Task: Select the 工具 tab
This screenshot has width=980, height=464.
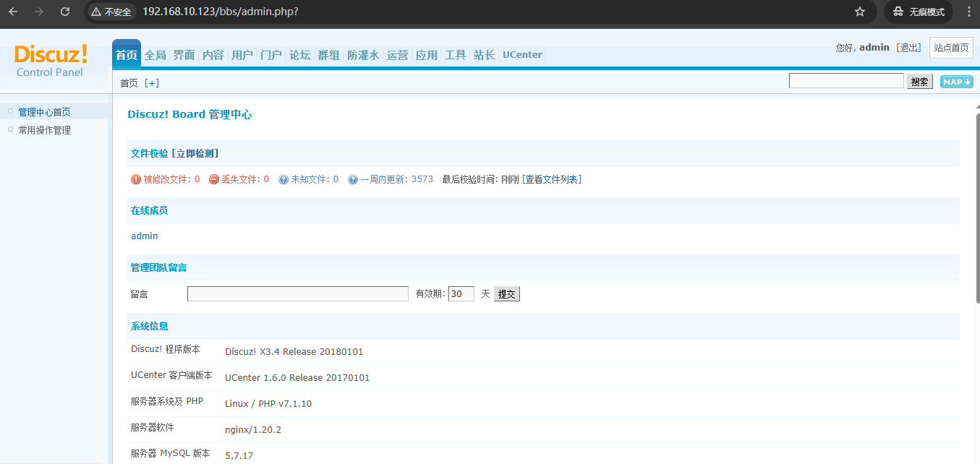Action: tap(456, 55)
